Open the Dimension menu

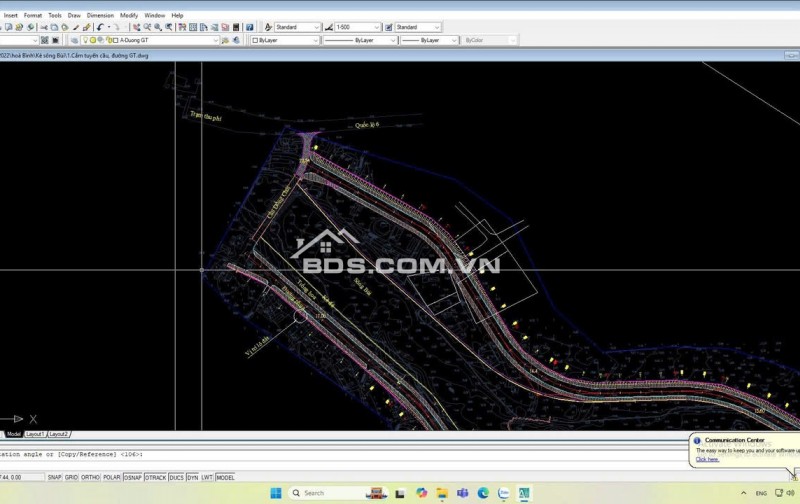tap(100, 15)
